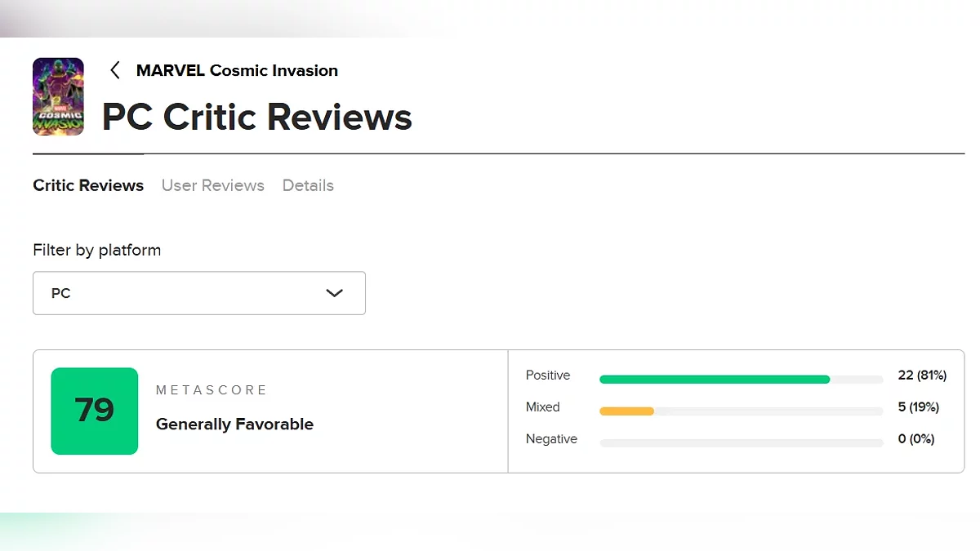Click the green Positive reviews bar
This screenshot has height=551, width=980.
pos(715,380)
